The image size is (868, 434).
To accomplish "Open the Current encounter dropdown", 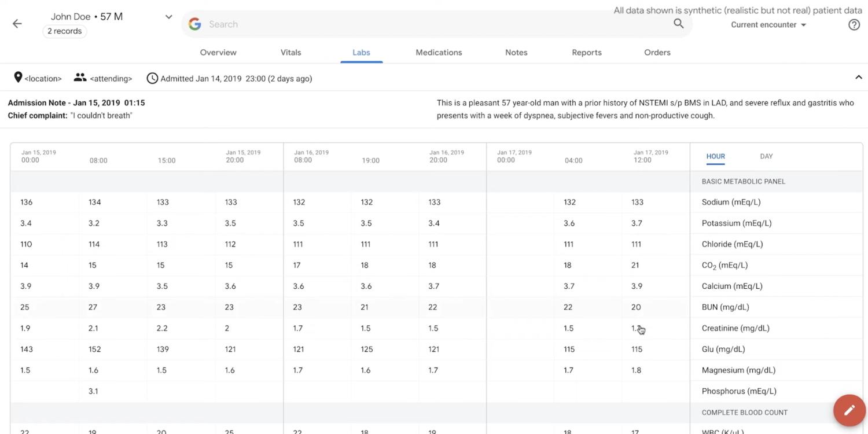I will coord(768,25).
